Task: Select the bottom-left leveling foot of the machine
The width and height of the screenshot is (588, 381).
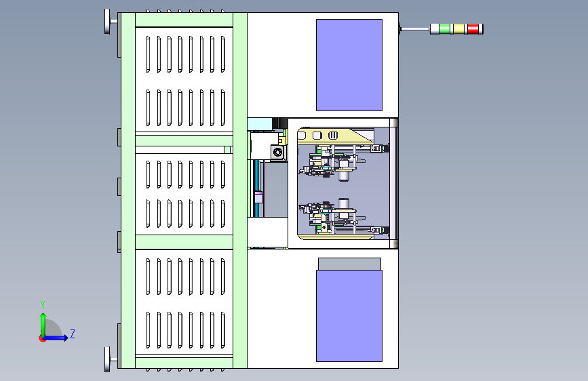Action: coord(108,359)
